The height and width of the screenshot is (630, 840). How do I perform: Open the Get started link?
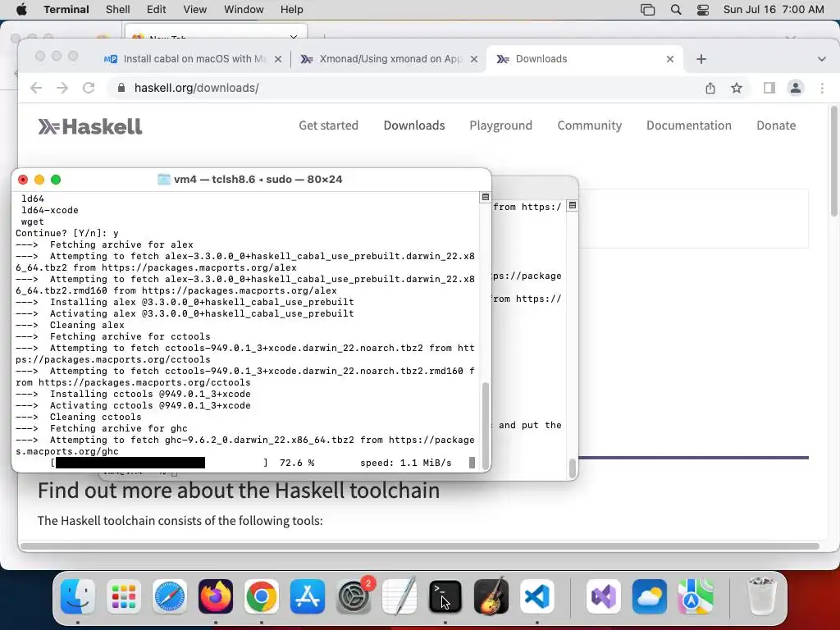(x=328, y=126)
